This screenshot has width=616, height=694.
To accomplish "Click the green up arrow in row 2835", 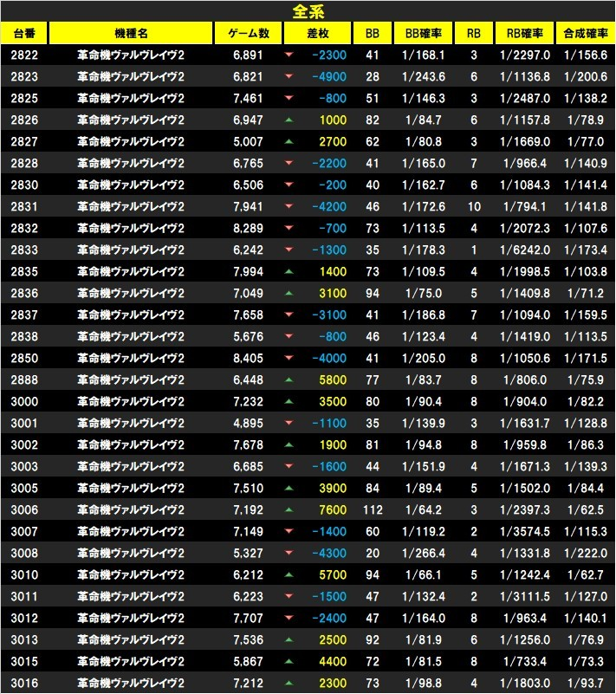I will (x=289, y=272).
